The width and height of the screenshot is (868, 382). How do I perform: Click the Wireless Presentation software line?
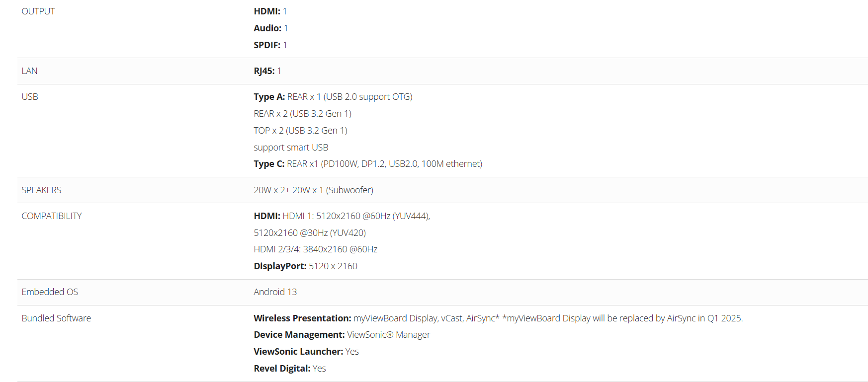(498, 318)
